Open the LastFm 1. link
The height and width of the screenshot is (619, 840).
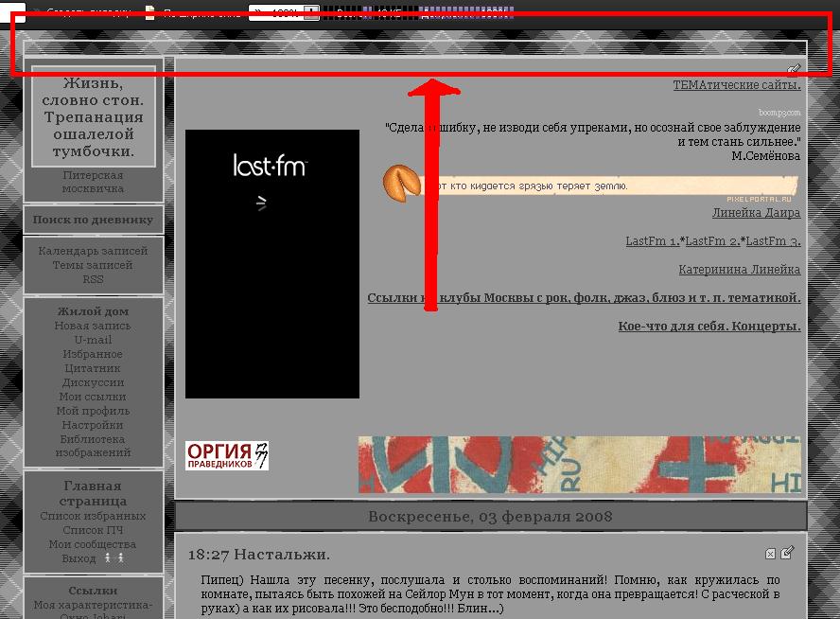tap(651, 241)
